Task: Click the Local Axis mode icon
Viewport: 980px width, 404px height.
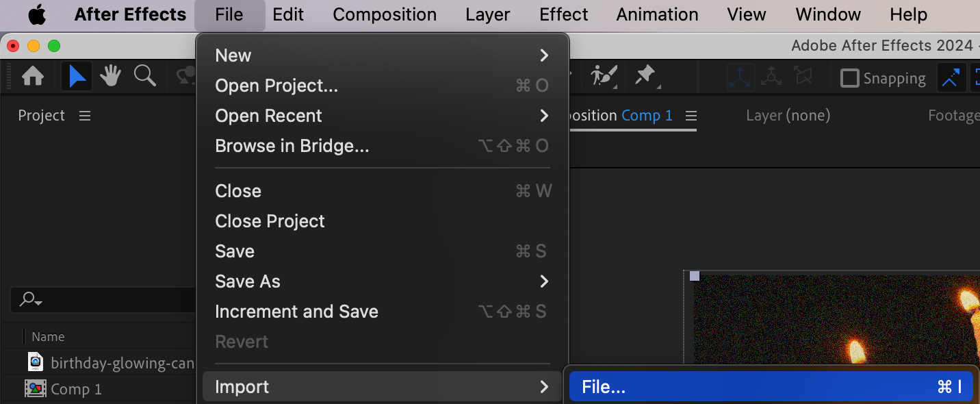Action: coord(740,77)
